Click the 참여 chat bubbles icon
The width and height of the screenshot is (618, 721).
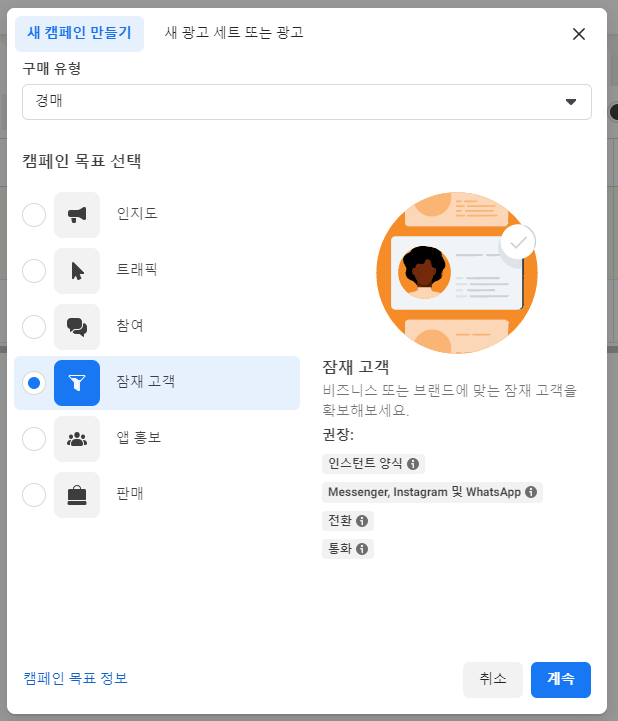tap(77, 327)
